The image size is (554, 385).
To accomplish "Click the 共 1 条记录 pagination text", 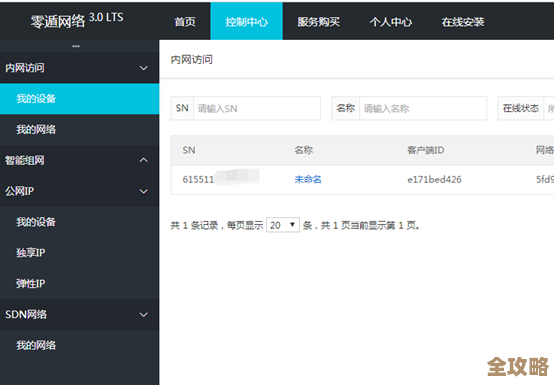I will pos(194,225).
